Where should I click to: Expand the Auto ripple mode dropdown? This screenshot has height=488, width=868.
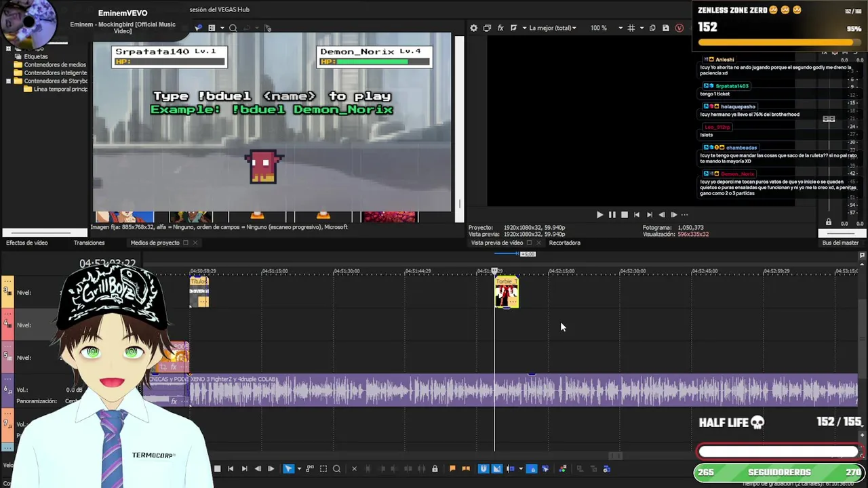tap(521, 468)
